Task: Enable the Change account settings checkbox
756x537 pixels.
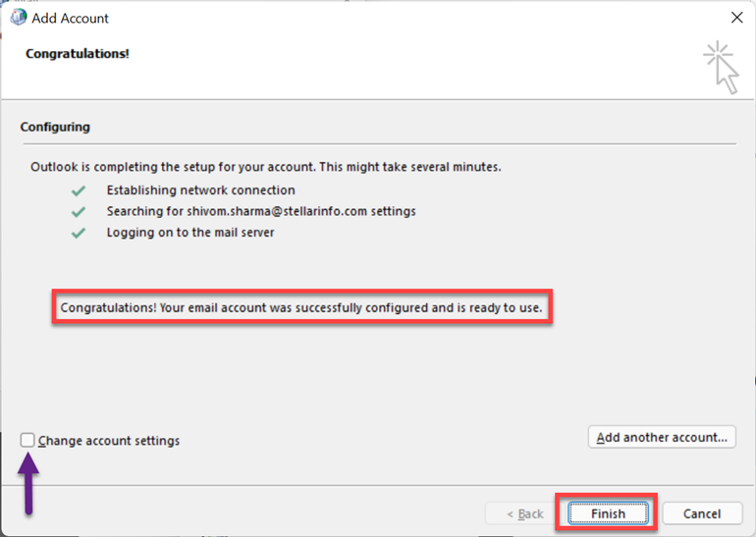Action: click(x=27, y=441)
